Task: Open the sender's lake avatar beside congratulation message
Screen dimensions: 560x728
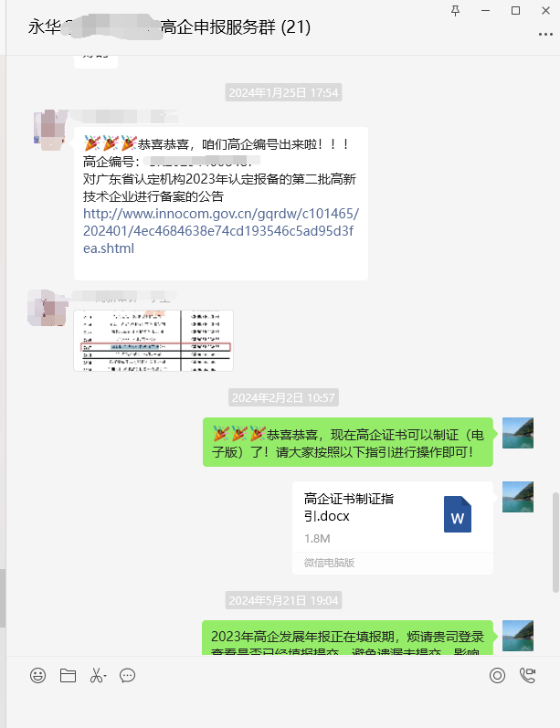Action: tap(518, 433)
